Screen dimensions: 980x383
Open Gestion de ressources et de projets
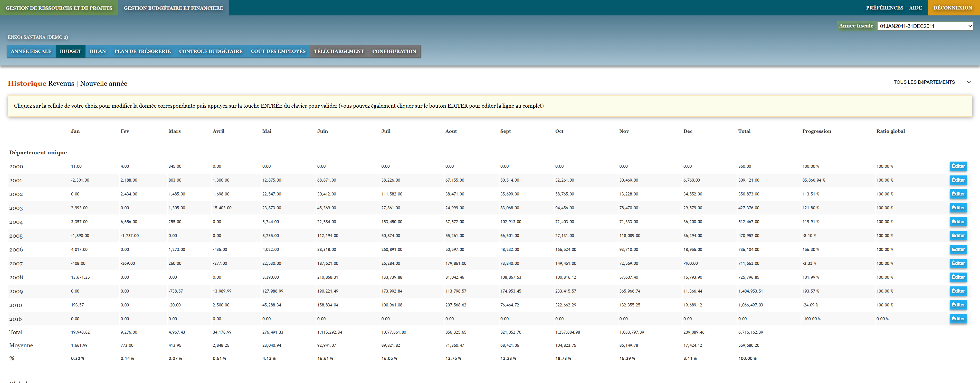coord(59,8)
